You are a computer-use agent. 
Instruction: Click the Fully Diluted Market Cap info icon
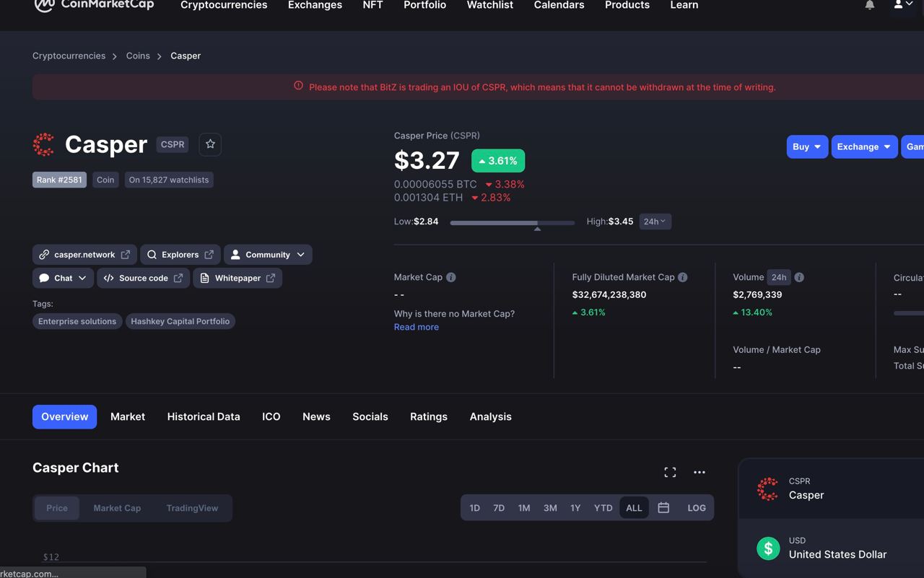click(x=683, y=277)
